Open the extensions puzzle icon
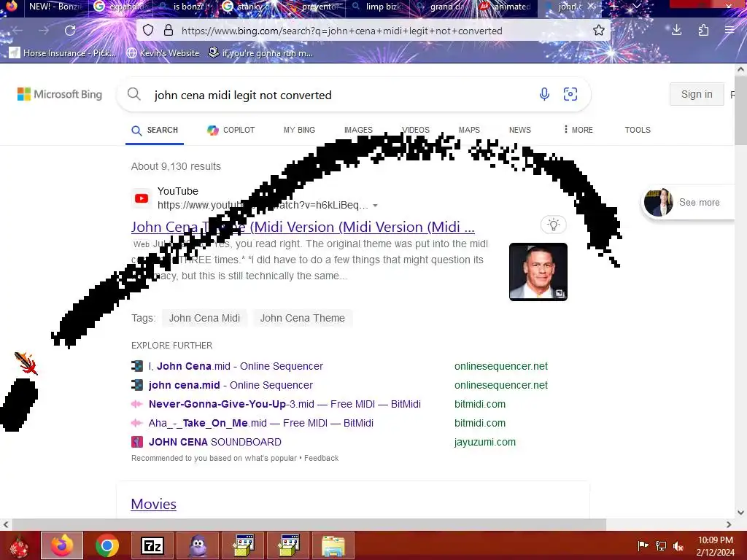This screenshot has width=747, height=560. click(703, 31)
